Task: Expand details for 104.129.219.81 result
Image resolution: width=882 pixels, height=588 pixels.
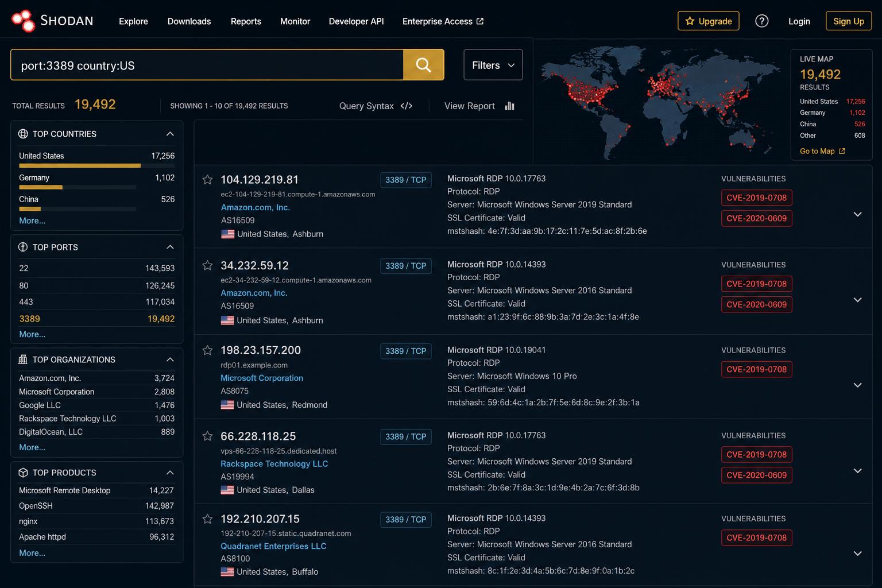Action: tap(857, 214)
